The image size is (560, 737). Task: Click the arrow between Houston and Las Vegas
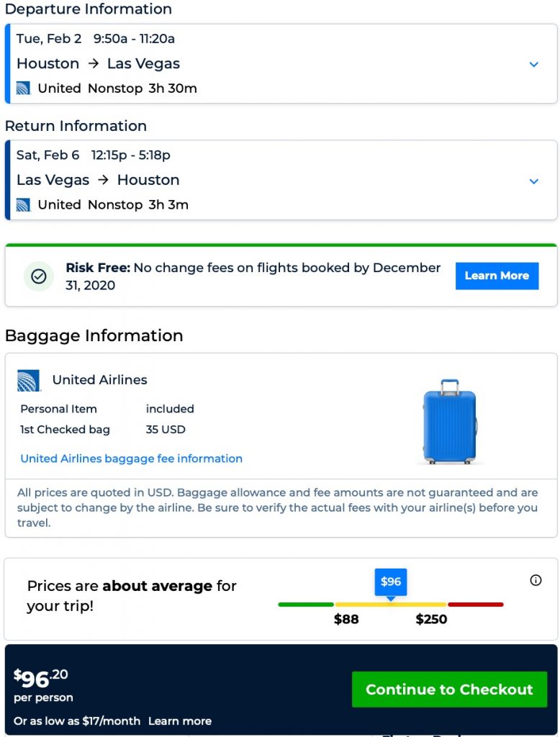tap(94, 64)
